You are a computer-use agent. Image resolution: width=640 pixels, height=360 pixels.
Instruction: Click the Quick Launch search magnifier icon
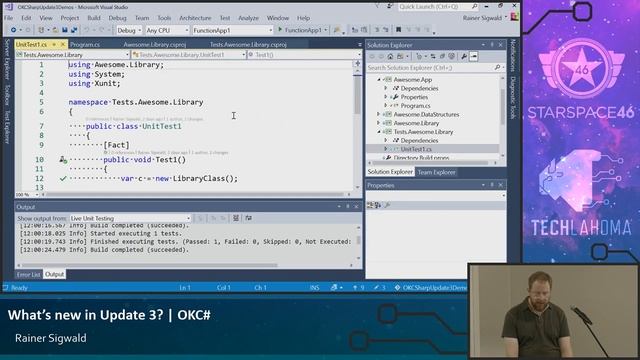pyautogui.click(x=474, y=7)
